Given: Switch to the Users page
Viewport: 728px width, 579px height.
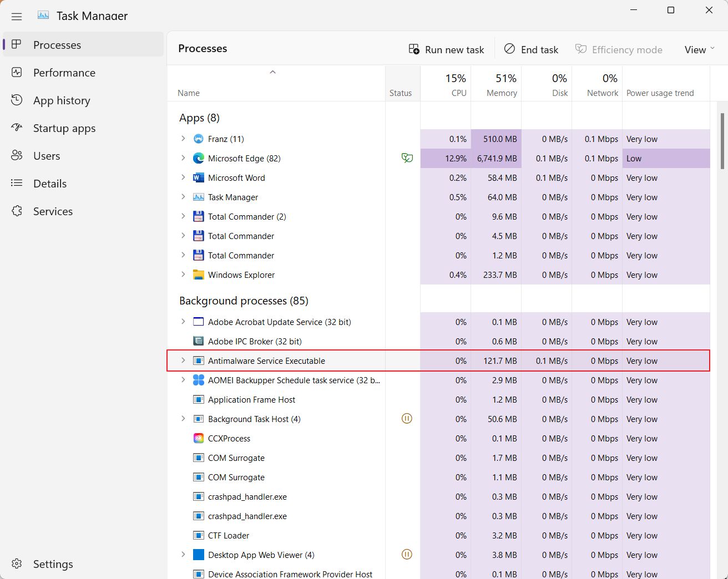Looking at the screenshot, I should click(x=83, y=155).
